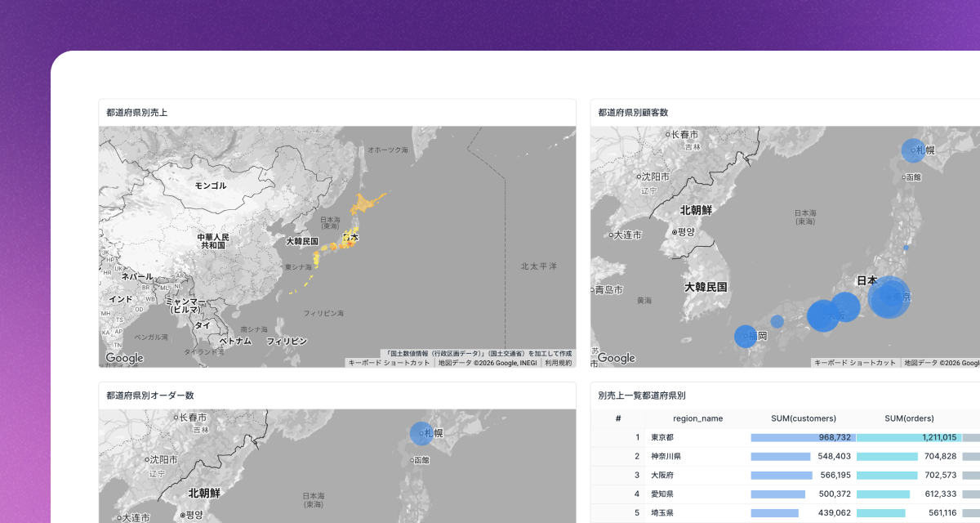Screen dimensions: 980x523
Task: Select 東京 bubble in 都道府県別顧客数 map
Action: pyautogui.click(x=889, y=297)
